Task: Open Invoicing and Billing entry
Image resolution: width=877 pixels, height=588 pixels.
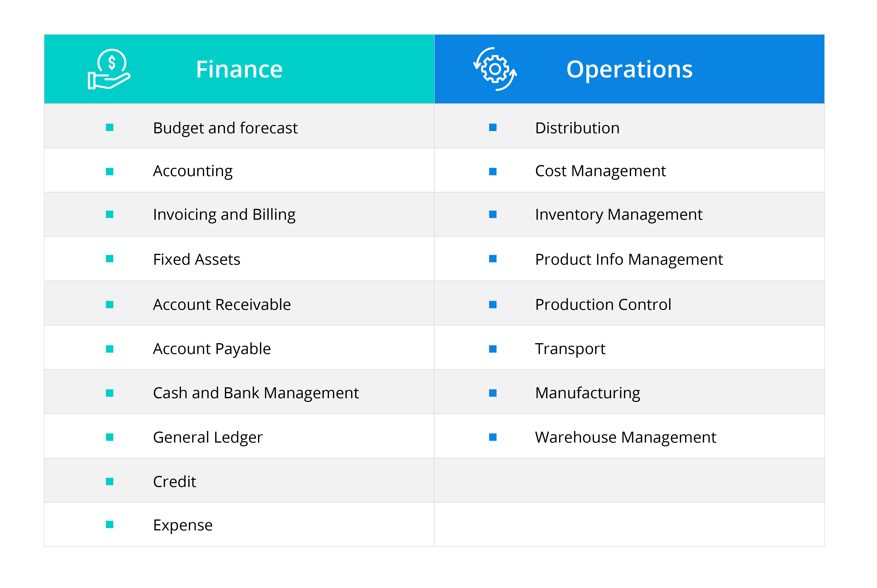Action: coord(224,215)
